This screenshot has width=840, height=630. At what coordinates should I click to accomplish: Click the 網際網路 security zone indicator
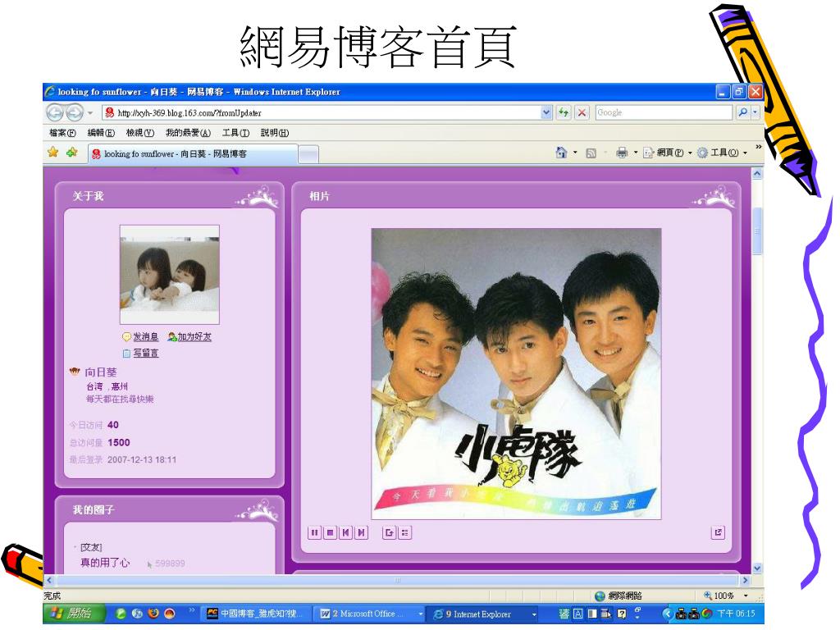click(x=618, y=596)
